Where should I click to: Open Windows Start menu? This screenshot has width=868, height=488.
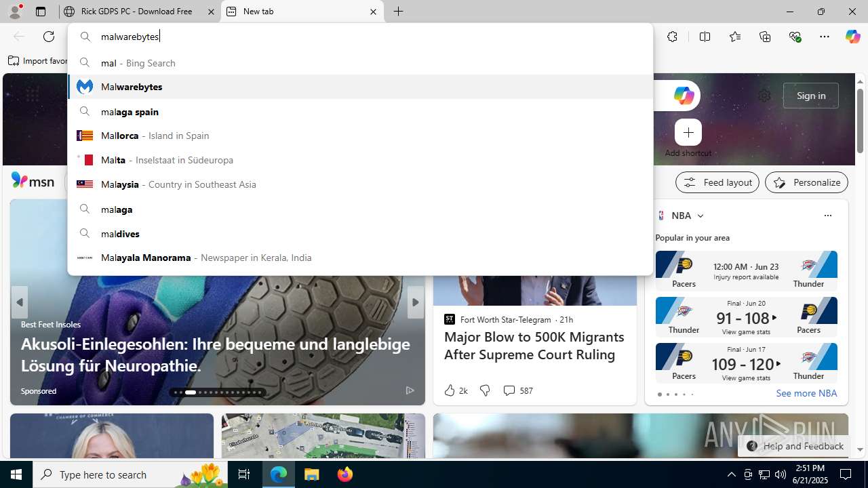click(16, 474)
